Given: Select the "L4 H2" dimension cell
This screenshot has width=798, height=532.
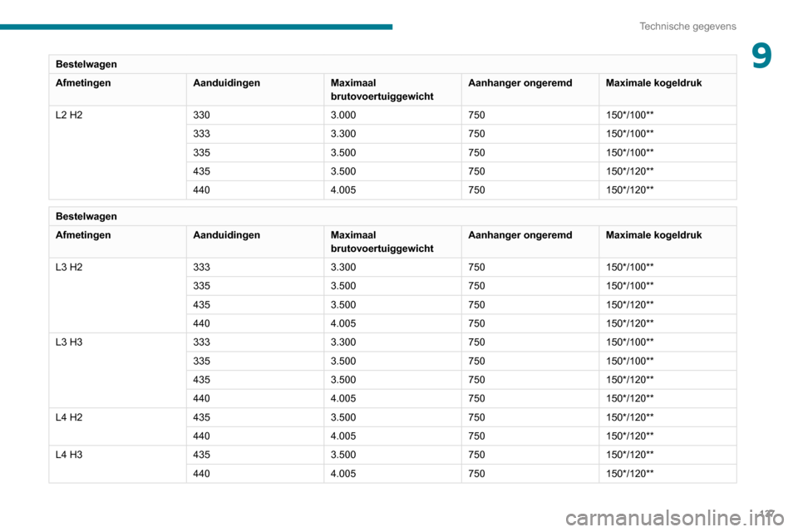Looking at the screenshot, I should point(69,417).
